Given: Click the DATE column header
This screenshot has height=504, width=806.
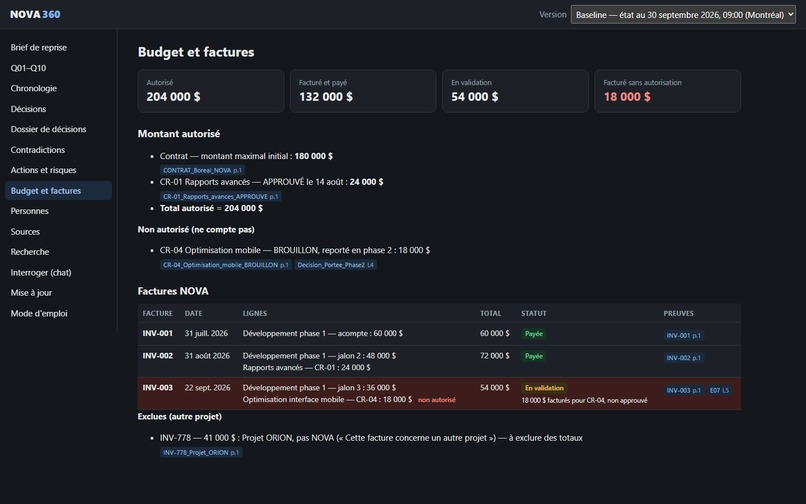Looking at the screenshot, I should tap(193, 313).
